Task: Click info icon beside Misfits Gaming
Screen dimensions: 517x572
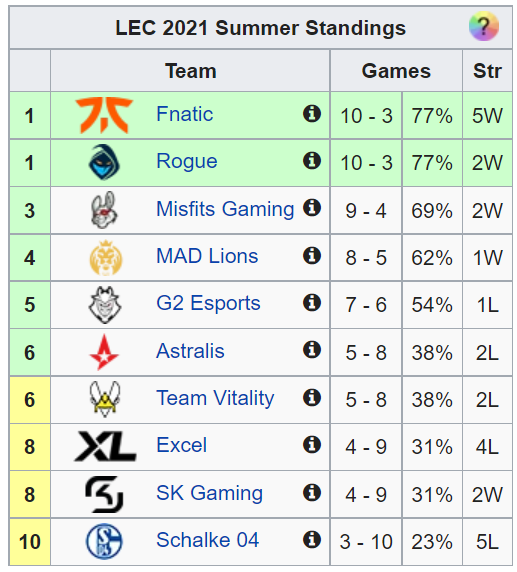Action: [312, 208]
